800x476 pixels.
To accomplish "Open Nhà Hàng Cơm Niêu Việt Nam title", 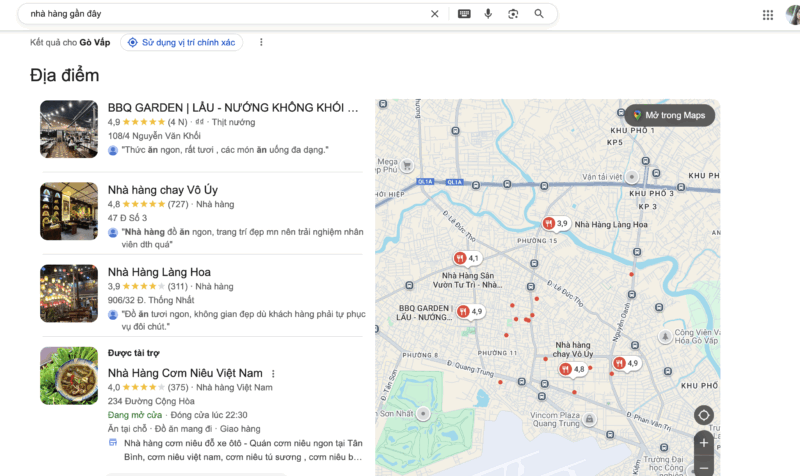I will (x=185, y=373).
